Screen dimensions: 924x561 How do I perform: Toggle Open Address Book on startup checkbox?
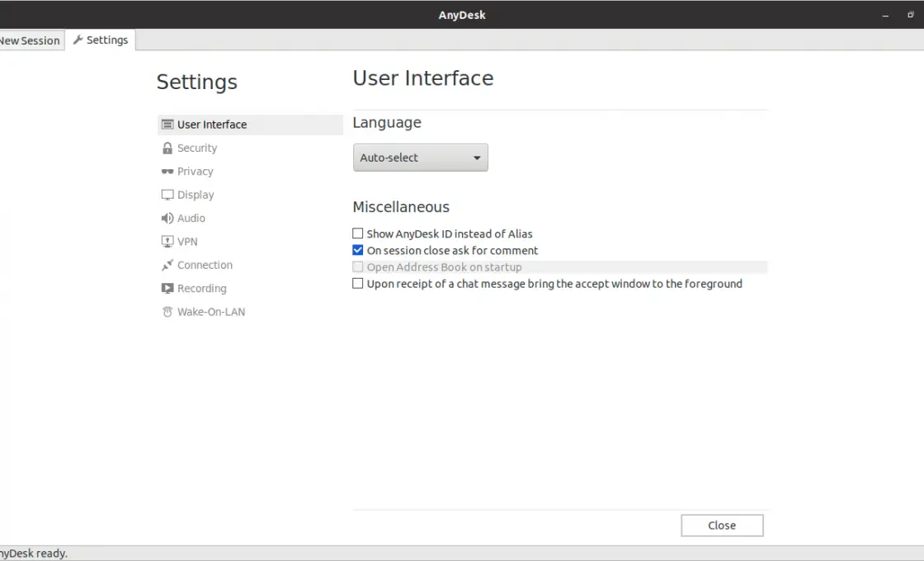click(358, 267)
